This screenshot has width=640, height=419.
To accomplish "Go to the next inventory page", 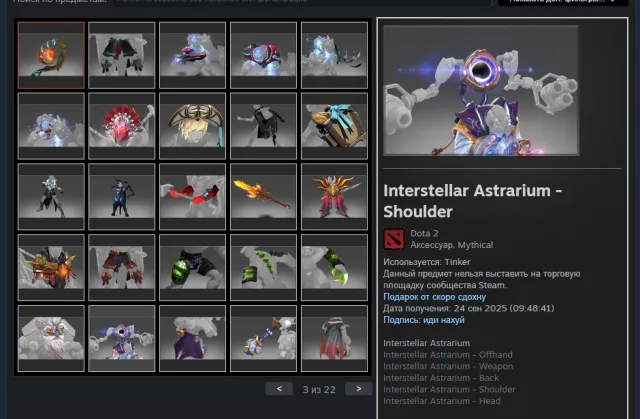I will [358, 389].
